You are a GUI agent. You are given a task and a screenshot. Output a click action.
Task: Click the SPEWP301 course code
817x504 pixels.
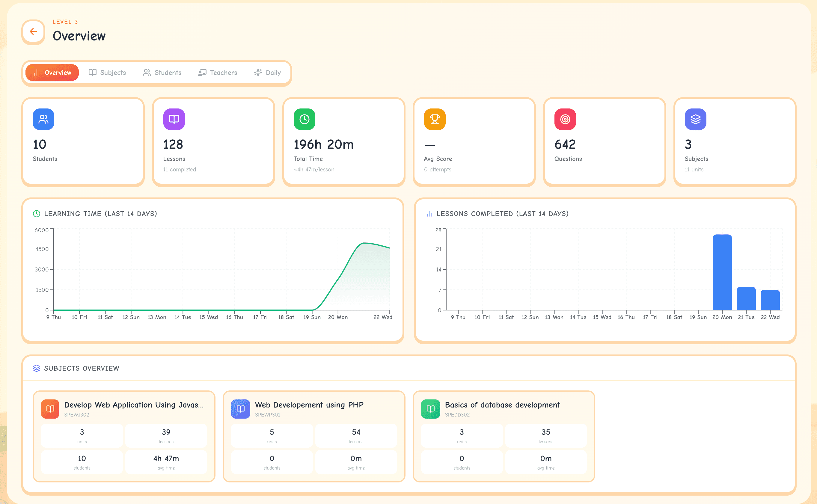pyautogui.click(x=267, y=415)
